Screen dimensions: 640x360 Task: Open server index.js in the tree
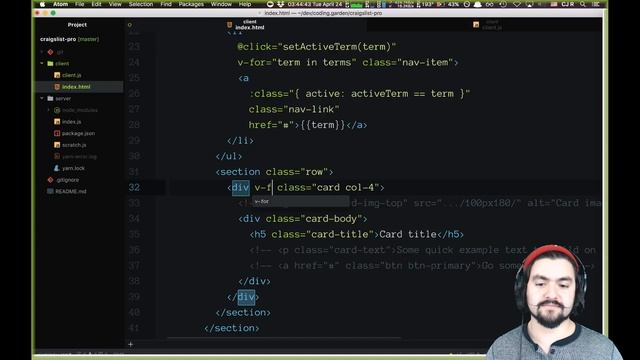tap(72, 122)
